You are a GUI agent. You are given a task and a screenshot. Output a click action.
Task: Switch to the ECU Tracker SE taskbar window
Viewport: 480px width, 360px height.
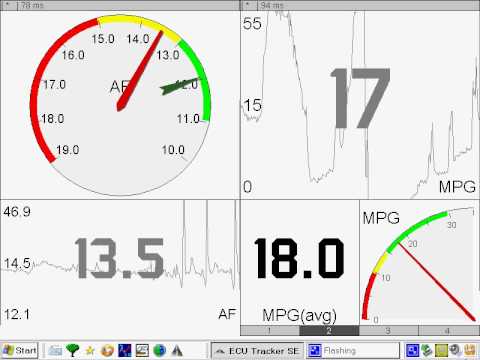pos(258,351)
